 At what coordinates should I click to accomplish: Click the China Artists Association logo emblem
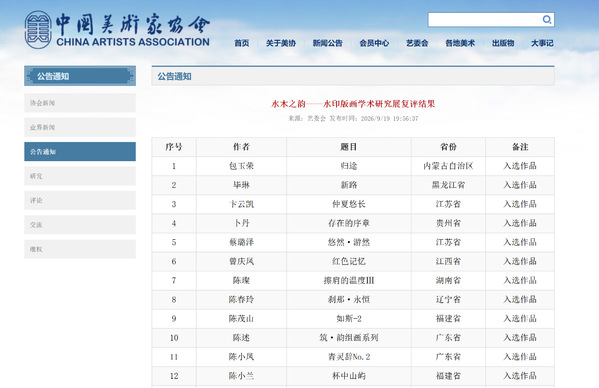click(x=38, y=30)
